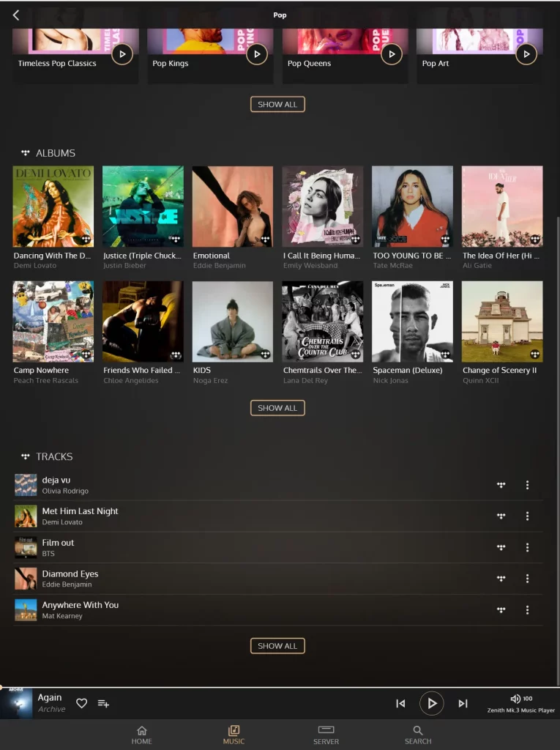560x750 pixels.
Task: Go to the SEARCH tab
Action: pos(418,735)
